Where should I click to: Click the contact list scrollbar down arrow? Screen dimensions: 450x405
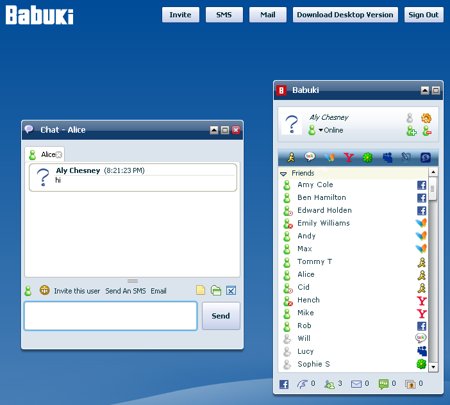433,367
